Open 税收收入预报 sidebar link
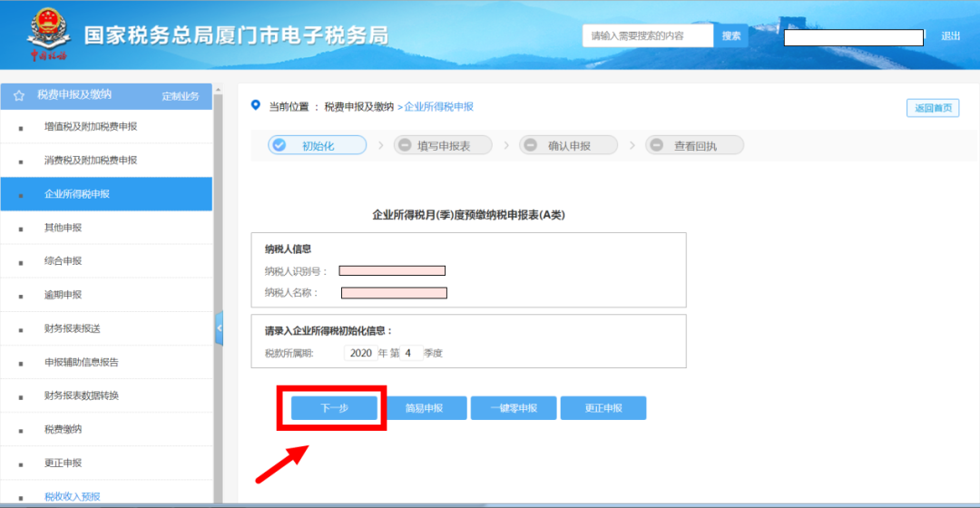The width and height of the screenshot is (980, 508). click(73, 497)
